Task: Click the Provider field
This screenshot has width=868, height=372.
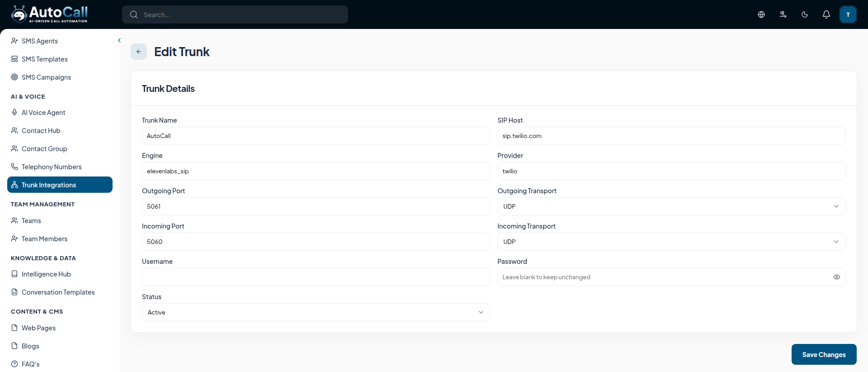Action: (671, 171)
